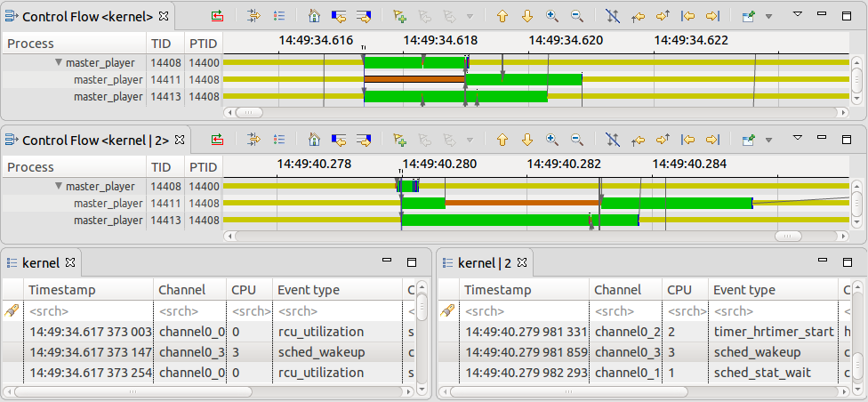The width and height of the screenshot is (868, 402).
Task: Zoom out in Control Flow kernel | 2 view
Action: (x=576, y=140)
